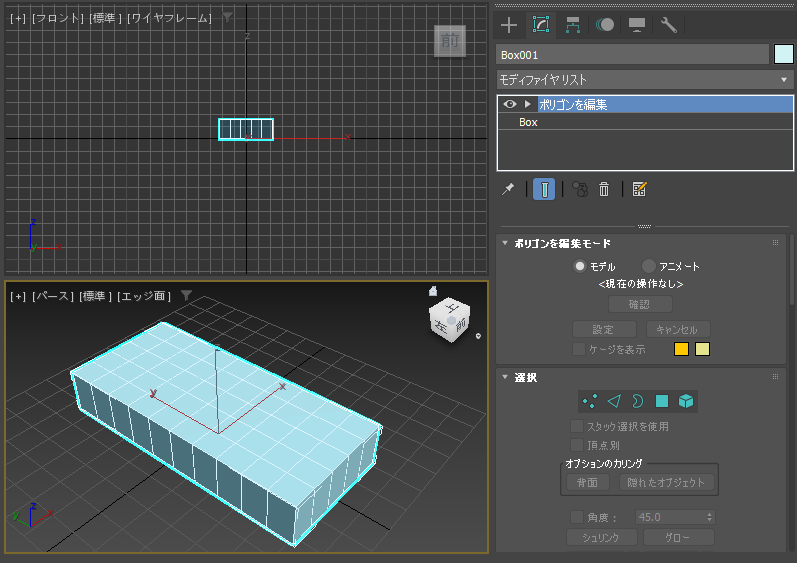Collapse the 選択 rollout
This screenshot has width=797, height=563.
[505, 377]
